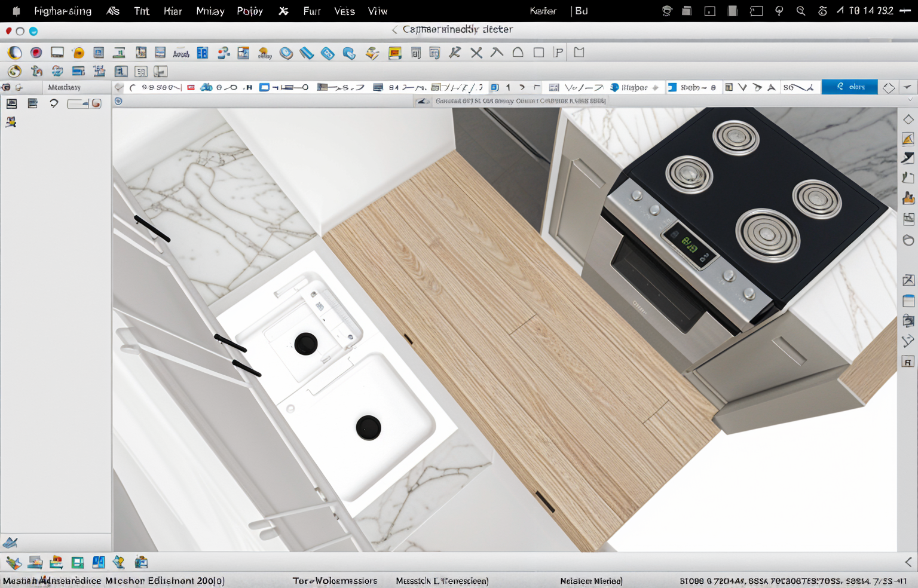
Task: Open Spotlight search in the macOS menu bar
Action: point(801,11)
